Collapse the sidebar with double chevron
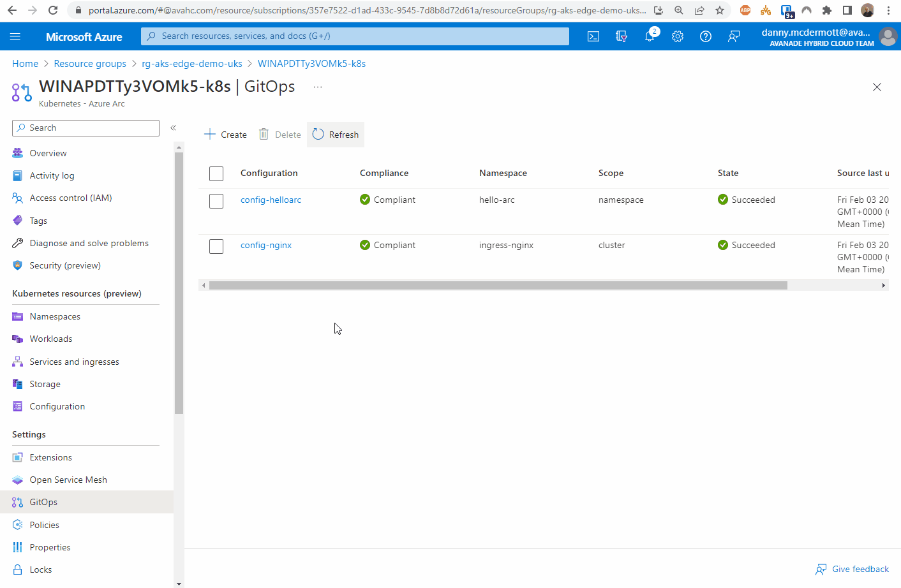 pos(173,128)
